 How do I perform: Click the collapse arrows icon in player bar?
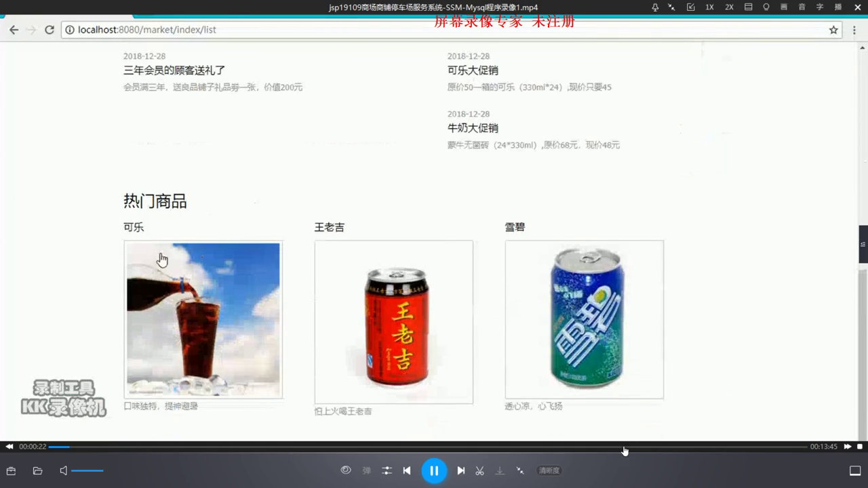click(520, 470)
